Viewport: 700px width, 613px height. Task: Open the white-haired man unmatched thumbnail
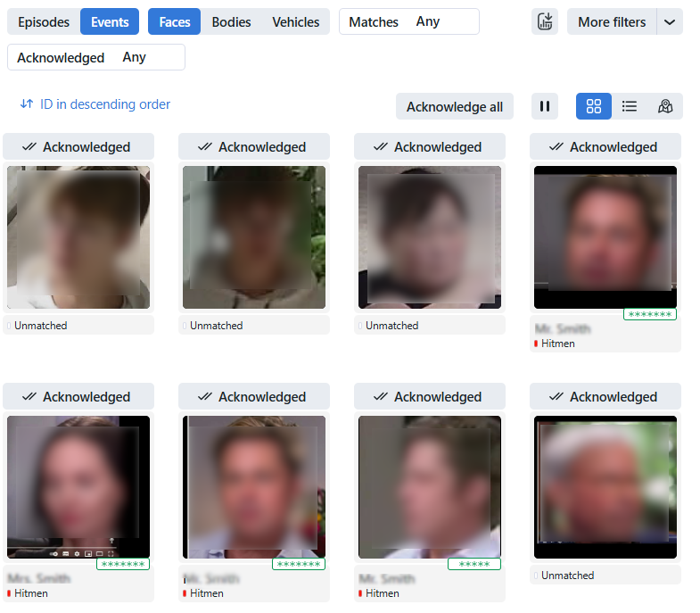(x=605, y=486)
